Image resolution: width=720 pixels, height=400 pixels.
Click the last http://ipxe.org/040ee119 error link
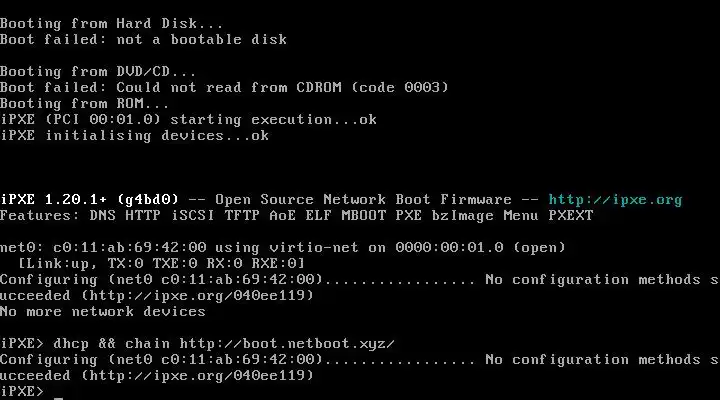point(197,376)
